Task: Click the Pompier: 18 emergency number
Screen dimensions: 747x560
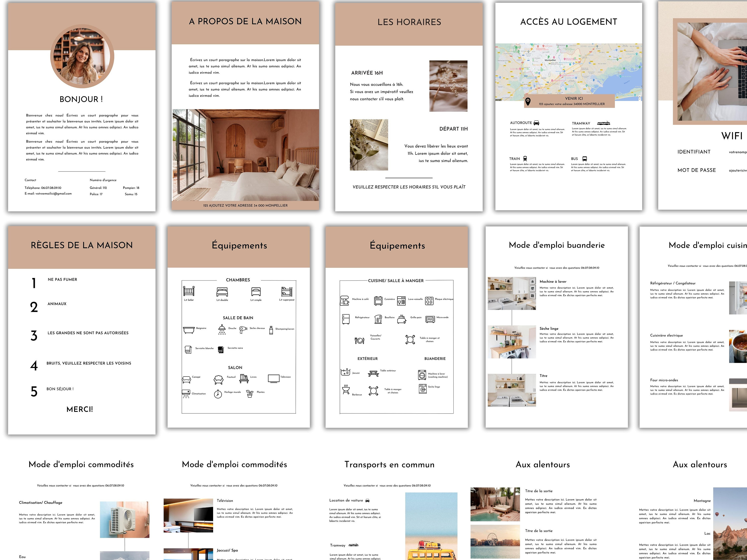Action: (131, 188)
